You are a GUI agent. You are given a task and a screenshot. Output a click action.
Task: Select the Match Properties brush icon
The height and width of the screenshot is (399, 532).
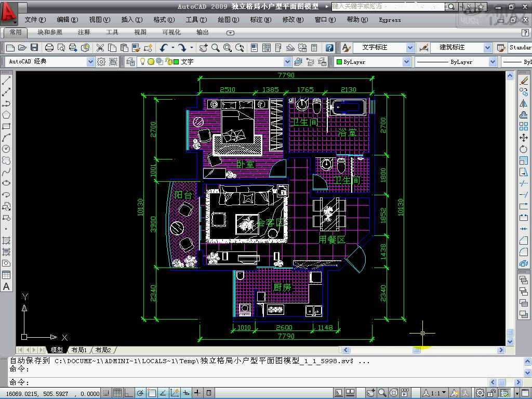point(136,48)
